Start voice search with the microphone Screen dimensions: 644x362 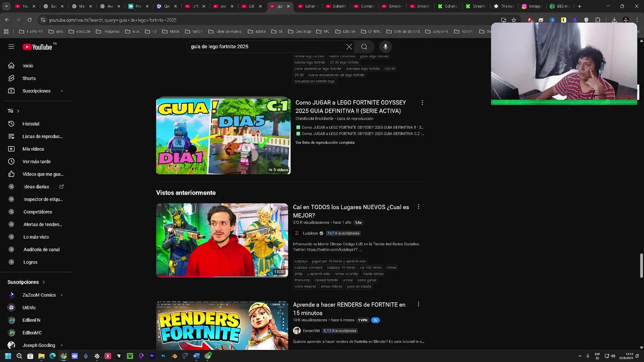click(385, 47)
